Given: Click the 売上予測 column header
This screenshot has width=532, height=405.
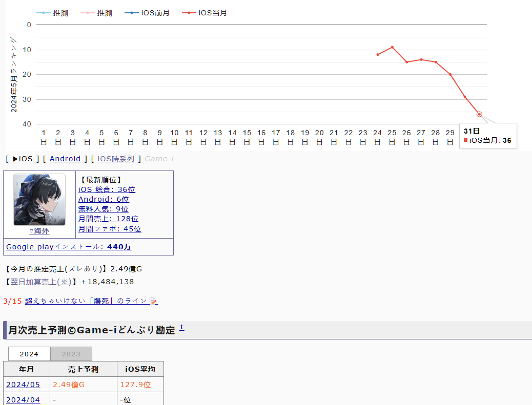Looking at the screenshot, I should pos(84,369).
